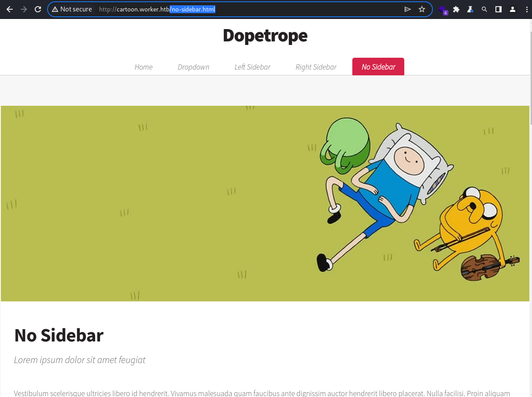The width and height of the screenshot is (532, 397).
Task: Open the purple extension with badge 4
Action: 443,10
